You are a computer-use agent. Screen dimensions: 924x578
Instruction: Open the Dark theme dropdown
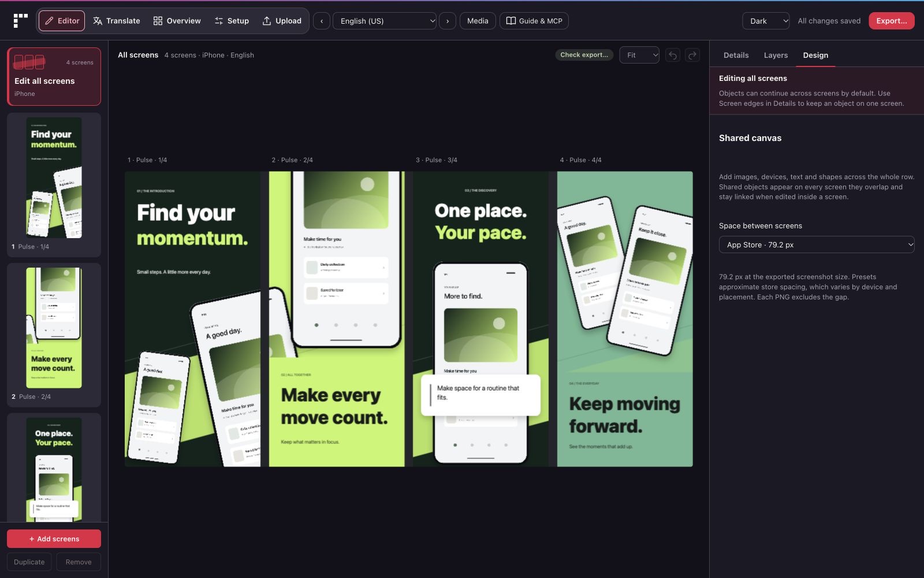[766, 21]
